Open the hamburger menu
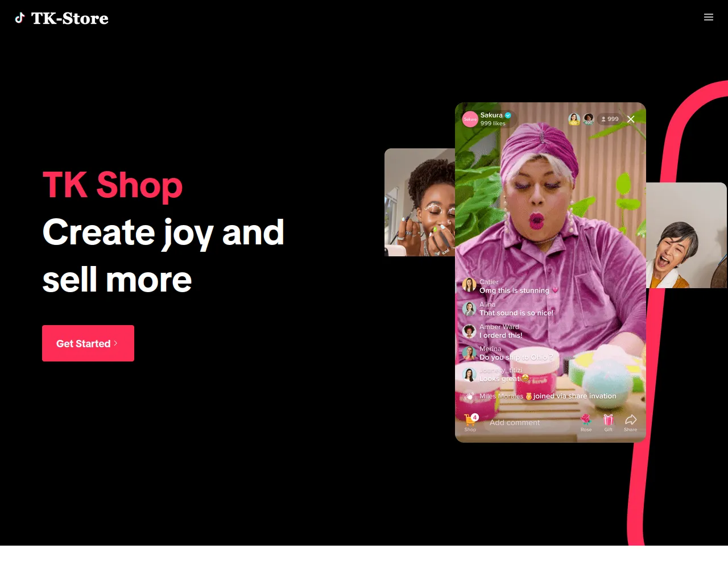Viewport: 728px width, 582px height. pyautogui.click(x=709, y=17)
